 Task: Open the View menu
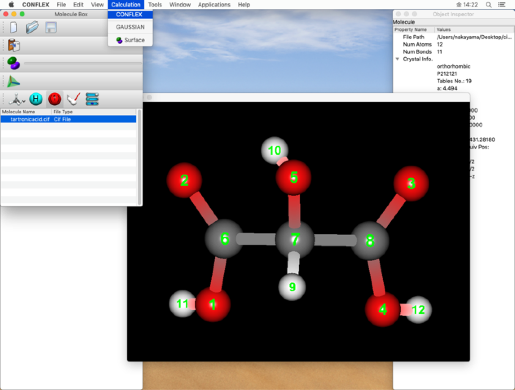pyautogui.click(x=97, y=5)
